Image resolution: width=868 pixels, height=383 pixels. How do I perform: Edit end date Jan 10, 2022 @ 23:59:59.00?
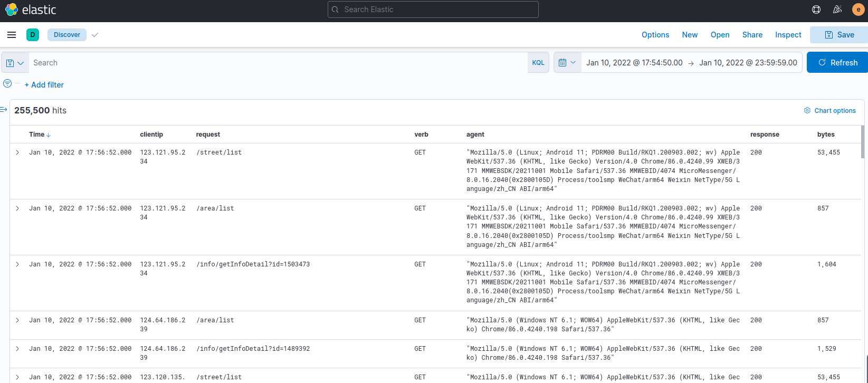point(748,63)
